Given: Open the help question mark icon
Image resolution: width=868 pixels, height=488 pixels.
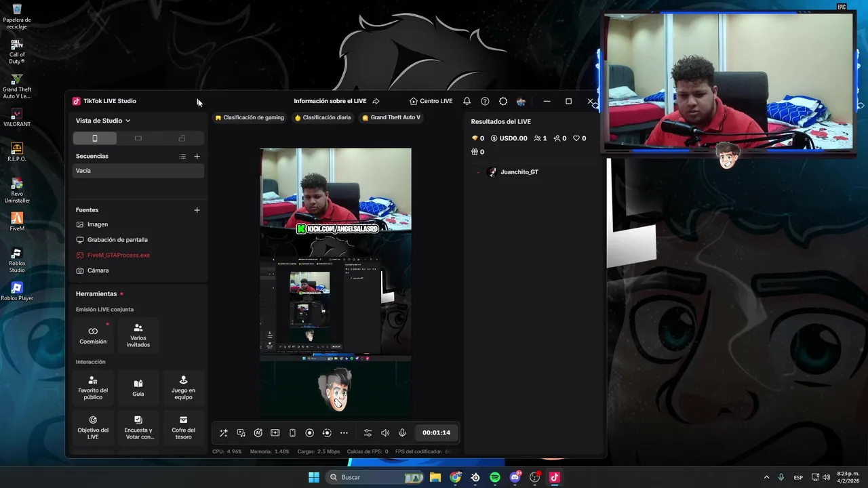Looking at the screenshot, I should pos(485,101).
